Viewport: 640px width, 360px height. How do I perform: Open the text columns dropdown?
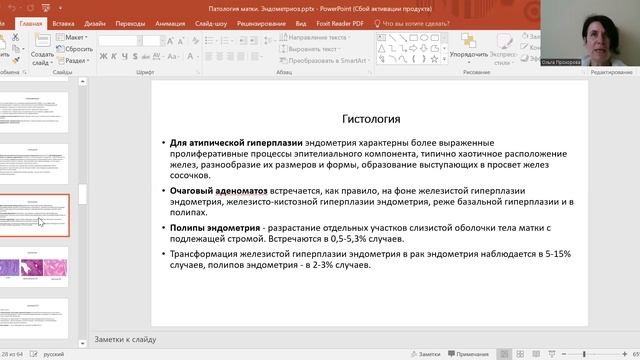[x=256, y=56]
